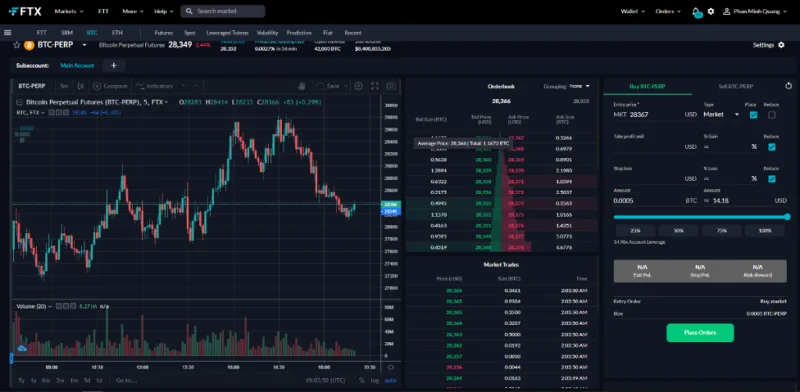Favorite BTC-PERP with the star icon
The image size is (800, 392).
[16, 45]
